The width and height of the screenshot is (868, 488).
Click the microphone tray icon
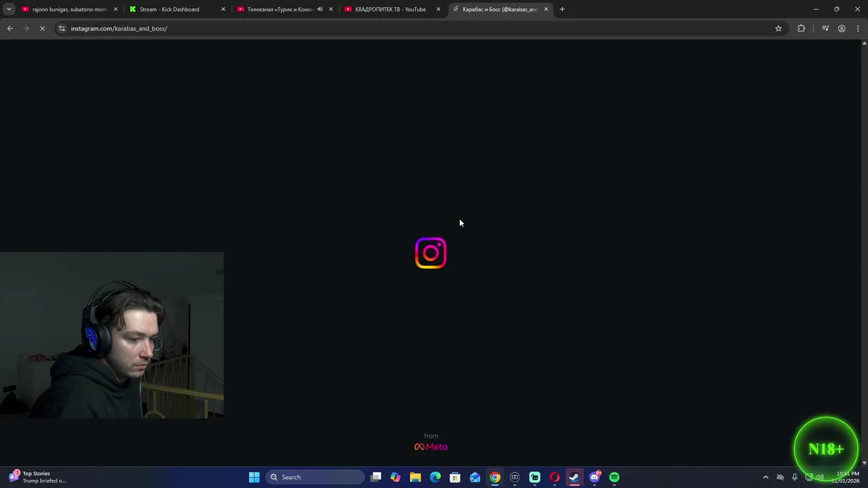[x=795, y=477]
